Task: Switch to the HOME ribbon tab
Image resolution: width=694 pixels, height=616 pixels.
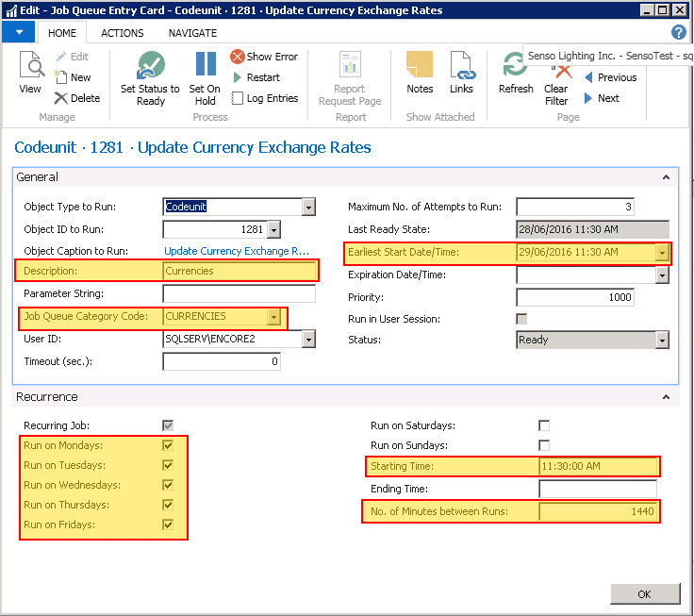Action: click(62, 33)
